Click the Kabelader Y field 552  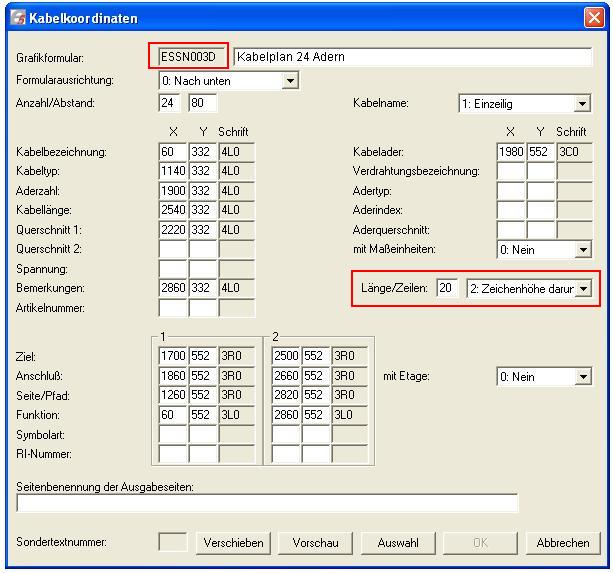tap(541, 152)
